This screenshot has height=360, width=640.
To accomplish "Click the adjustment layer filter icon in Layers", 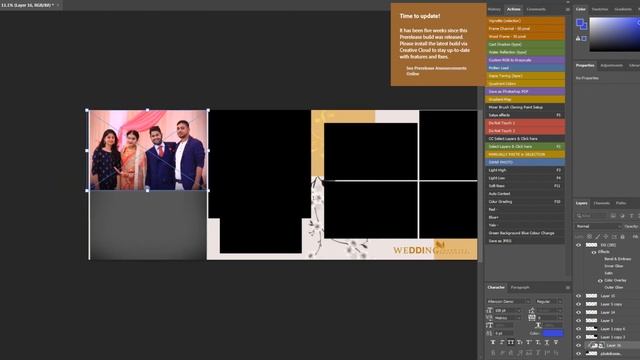I will coord(622,216).
